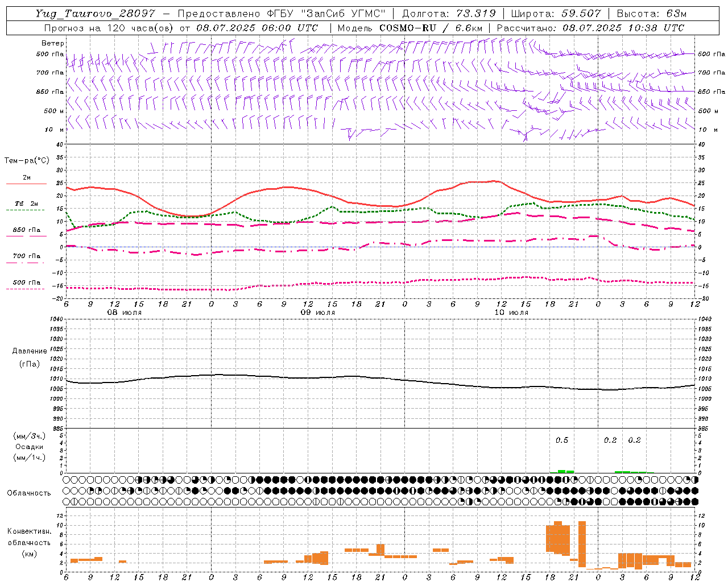Click the Модель COSMO-RU / 6.6км label
Image resolution: width=728 pixels, height=582 pixels.
410,28
